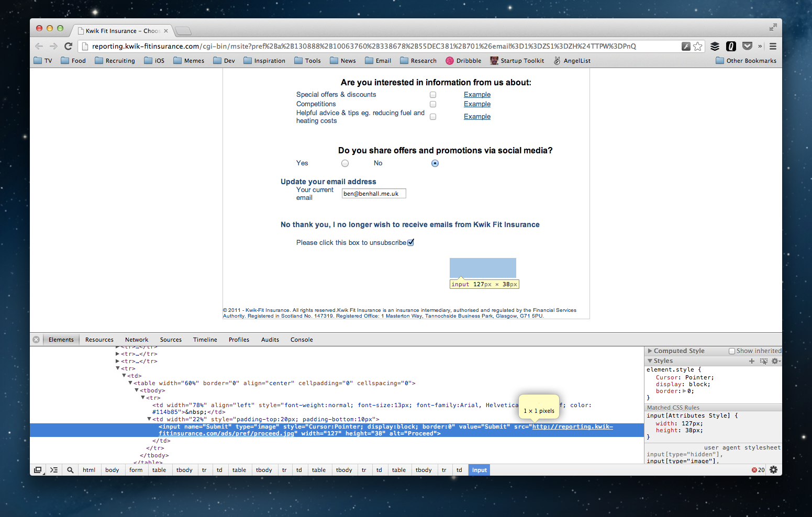
Task: Close the DevTools panel with the X icon
Action: click(x=36, y=340)
